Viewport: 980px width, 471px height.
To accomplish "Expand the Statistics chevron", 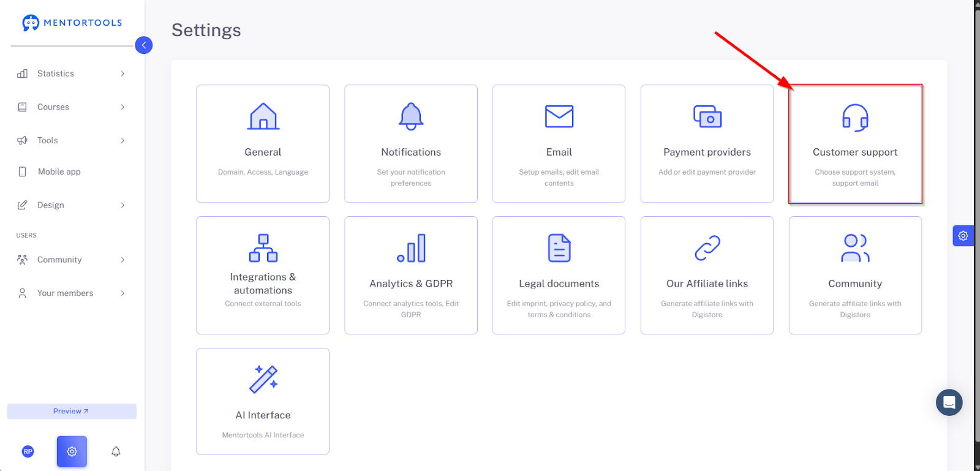I will coord(123,73).
